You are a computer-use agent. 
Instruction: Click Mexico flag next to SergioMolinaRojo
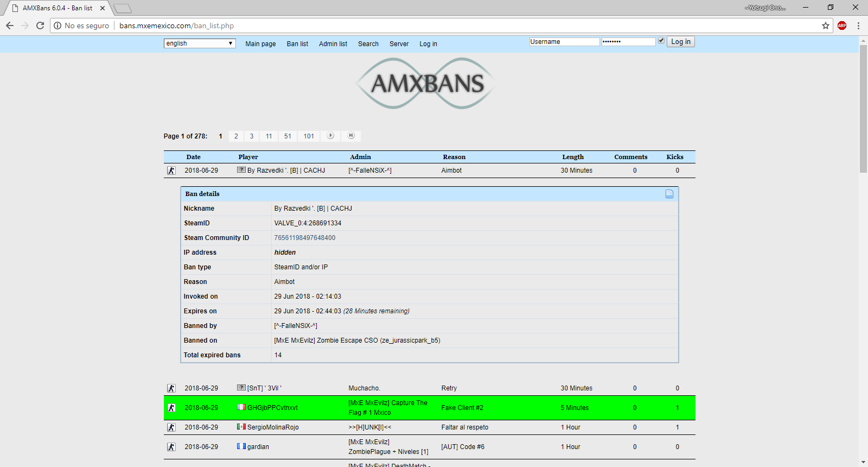[x=241, y=427]
